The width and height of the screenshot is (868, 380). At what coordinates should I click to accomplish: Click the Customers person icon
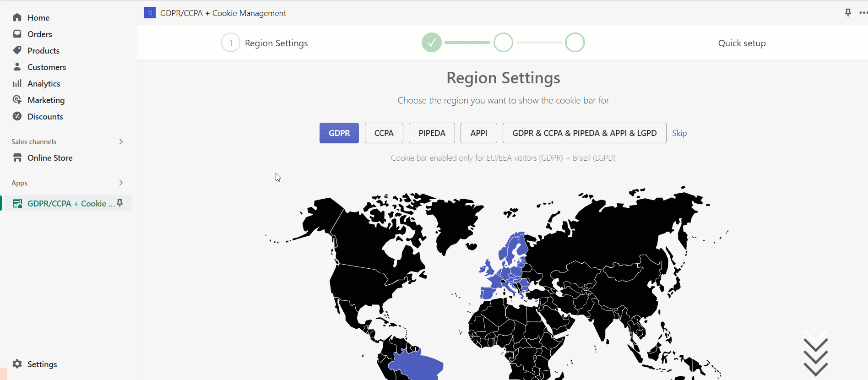tap(17, 67)
